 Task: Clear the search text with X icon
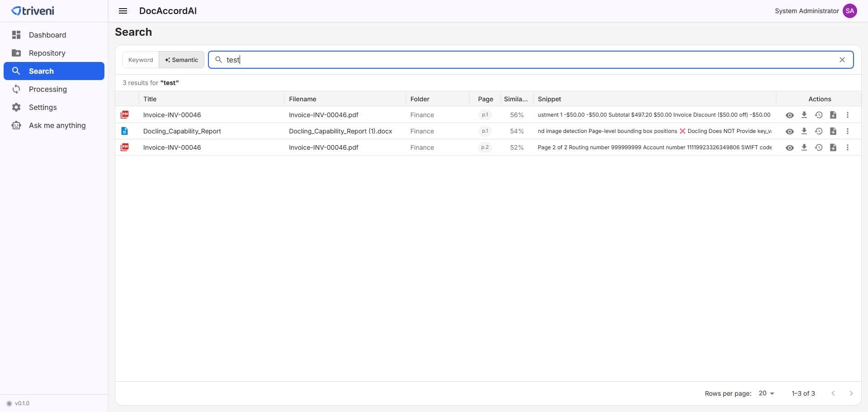[842, 60]
